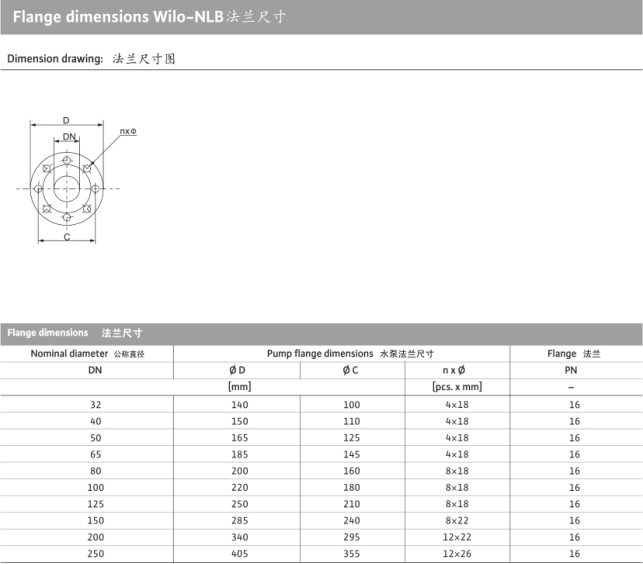Click the PN 16 cell in the DN 250 row
Image resolution: width=643 pixels, height=564 pixels.
coord(575,553)
